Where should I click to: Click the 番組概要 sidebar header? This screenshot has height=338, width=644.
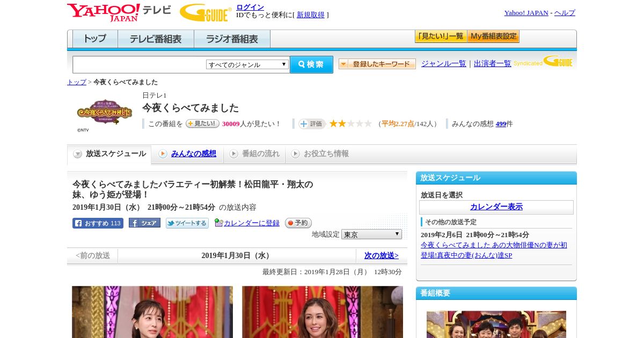pos(496,293)
